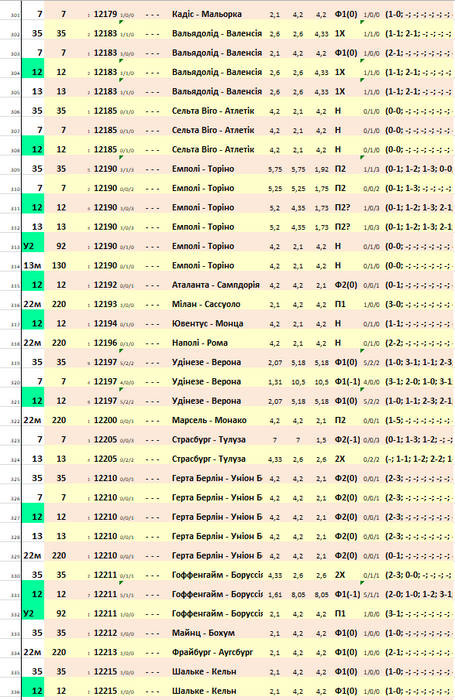Select the green 'У2' cell in row 332

tap(33, 614)
